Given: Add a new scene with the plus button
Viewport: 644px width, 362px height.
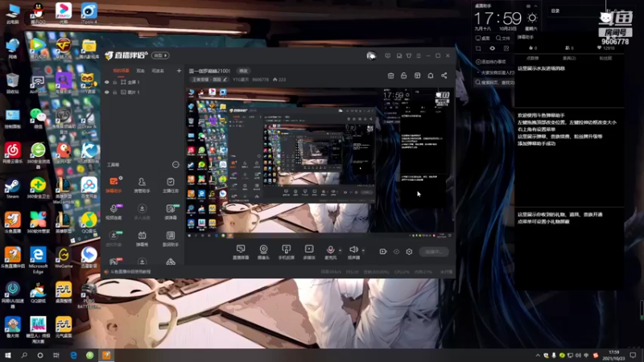Looking at the screenshot, I should pos(179,71).
